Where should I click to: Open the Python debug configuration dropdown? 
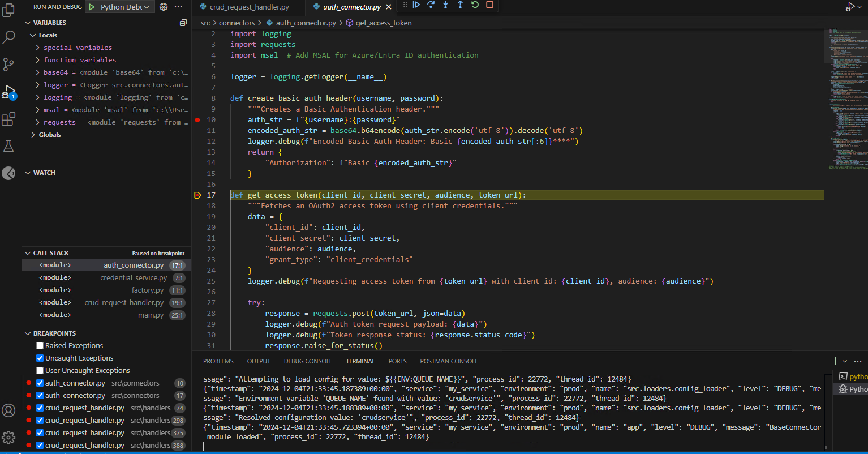(127, 7)
